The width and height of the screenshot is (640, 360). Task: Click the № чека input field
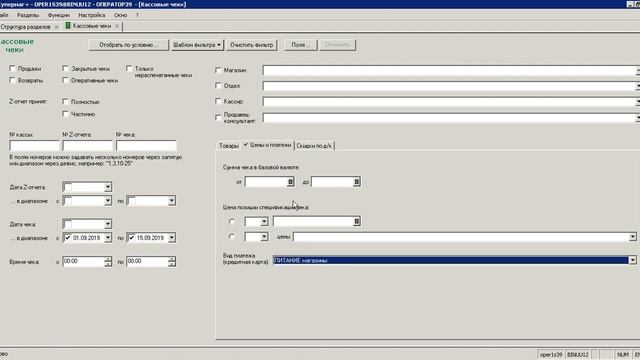click(x=146, y=146)
